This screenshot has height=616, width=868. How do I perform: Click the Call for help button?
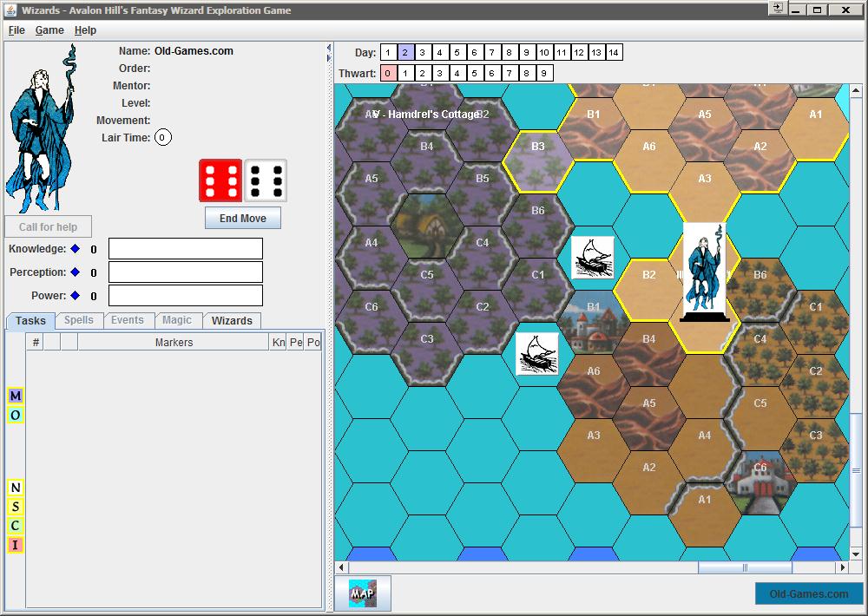[x=48, y=227]
